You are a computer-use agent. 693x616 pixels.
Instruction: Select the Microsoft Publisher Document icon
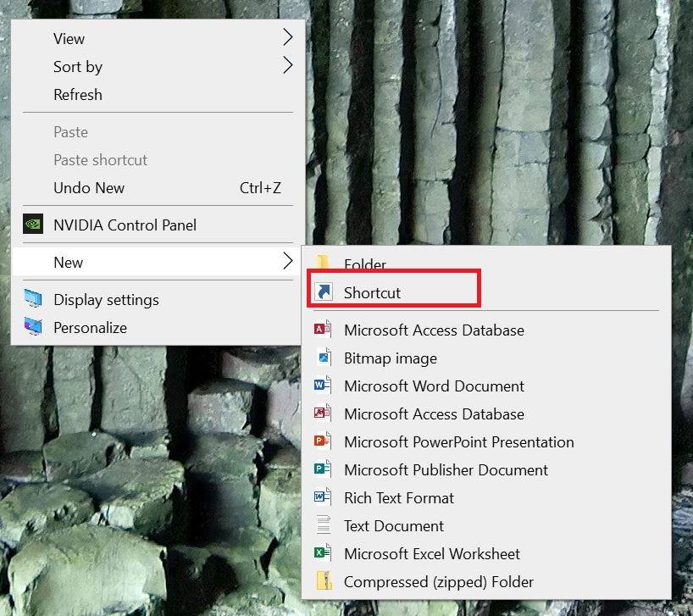point(323,469)
